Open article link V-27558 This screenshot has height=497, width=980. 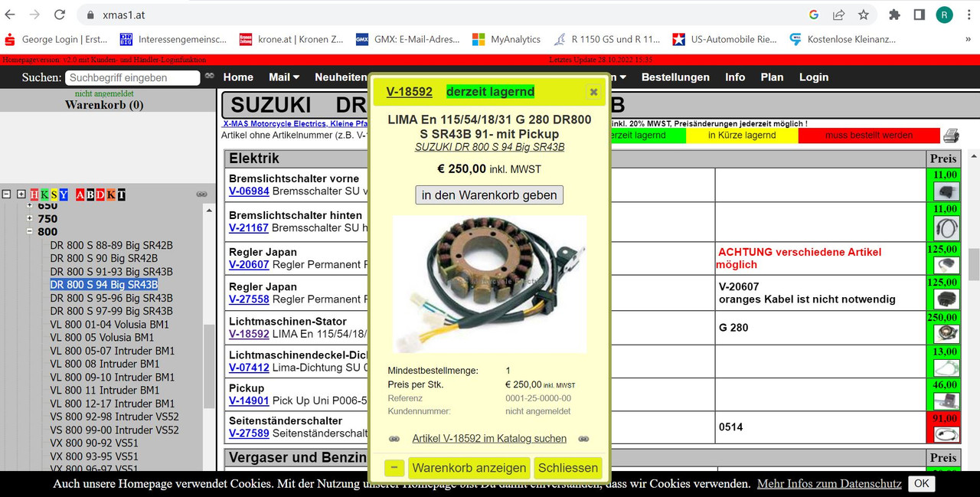(249, 299)
